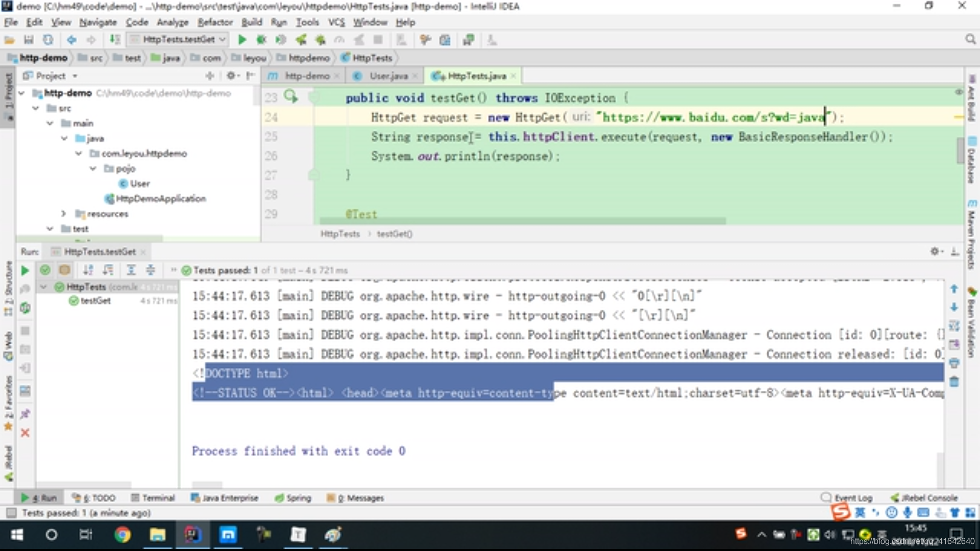Close the Run panel with the red X

[25, 433]
